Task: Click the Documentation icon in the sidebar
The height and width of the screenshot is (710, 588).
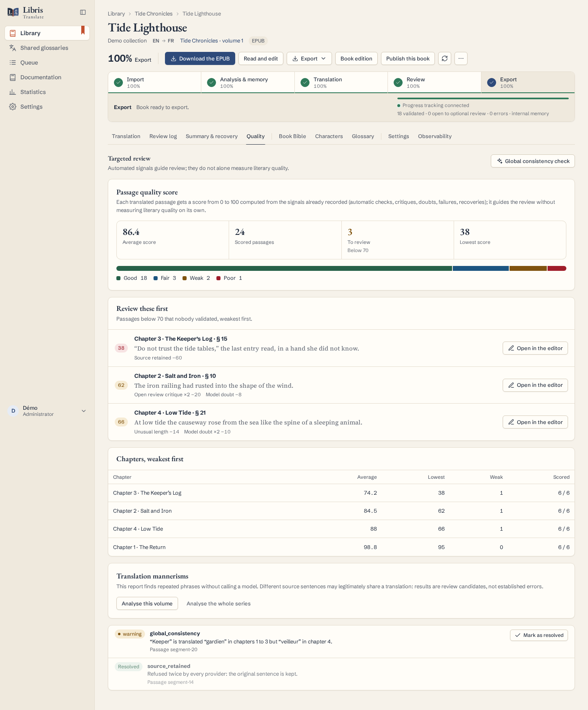Action: (x=13, y=77)
